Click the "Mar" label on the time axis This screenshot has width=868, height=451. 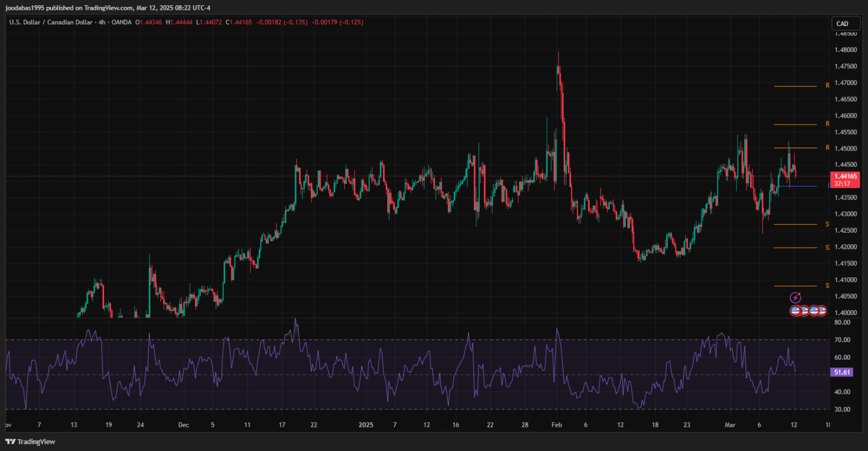pos(730,425)
